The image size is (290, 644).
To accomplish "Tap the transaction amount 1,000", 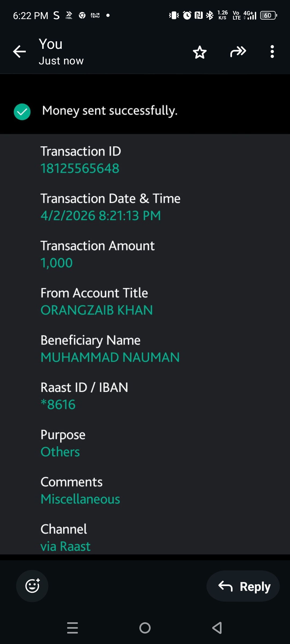I will 56,263.
